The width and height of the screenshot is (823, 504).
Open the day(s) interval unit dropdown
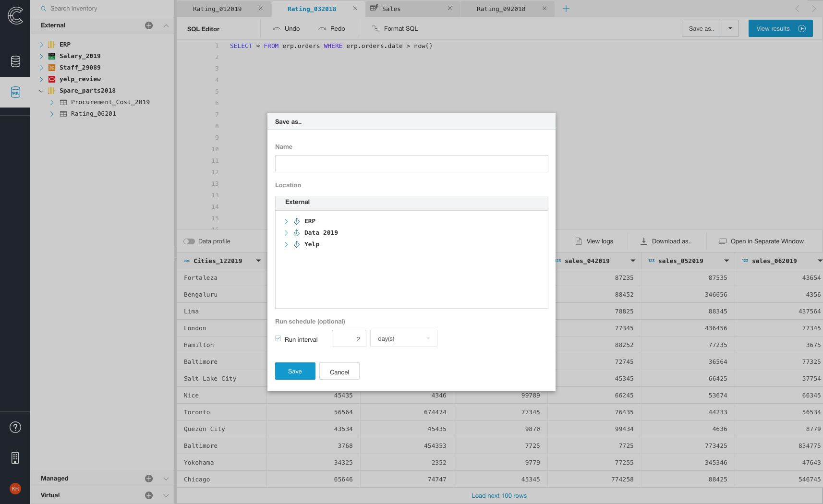point(403,338)
